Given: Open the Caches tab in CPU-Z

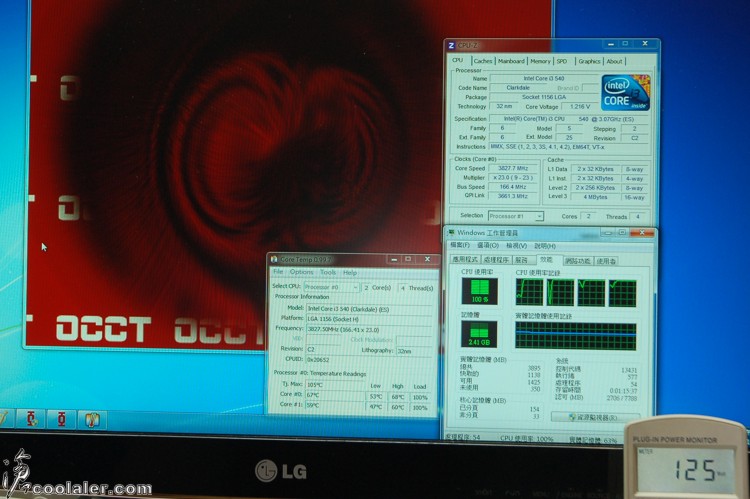Looking at the screenshot, I should [483, 61].
